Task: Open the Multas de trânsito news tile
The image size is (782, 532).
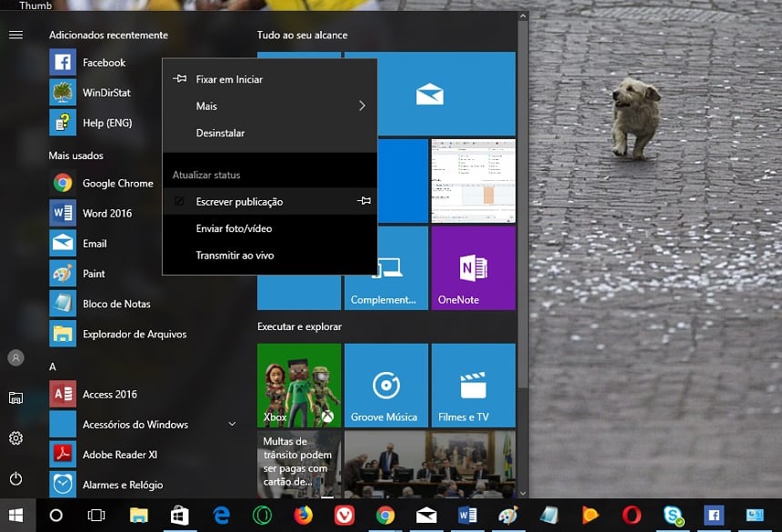Action: click(299, 465)
